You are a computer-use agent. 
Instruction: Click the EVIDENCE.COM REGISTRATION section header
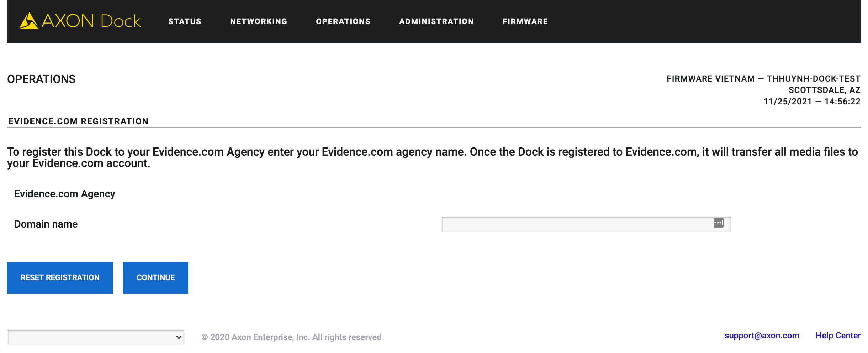[78, 121]
